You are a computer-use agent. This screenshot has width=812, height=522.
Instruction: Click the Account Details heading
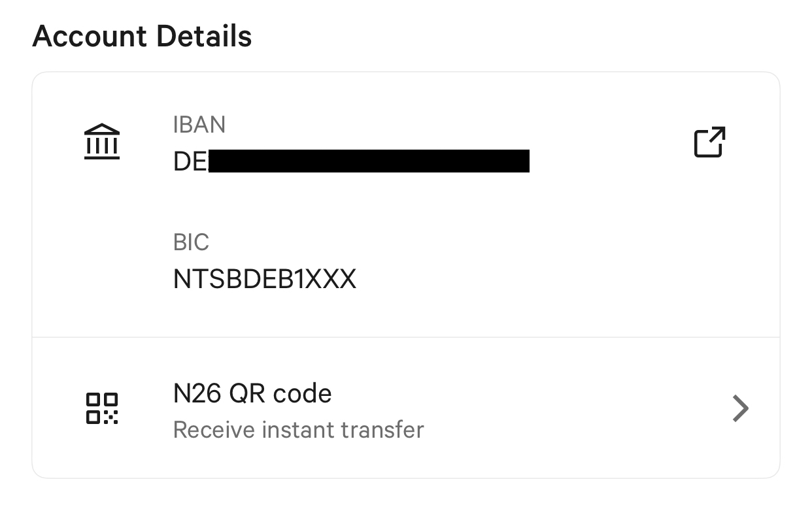click(142, 36)
